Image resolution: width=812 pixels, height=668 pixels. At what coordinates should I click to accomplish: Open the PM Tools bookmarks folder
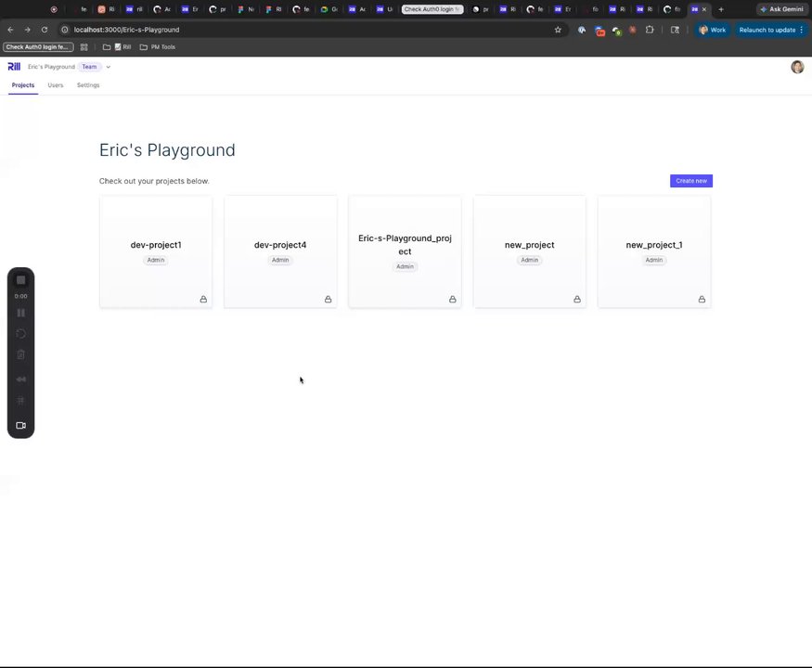pos(158,47)
